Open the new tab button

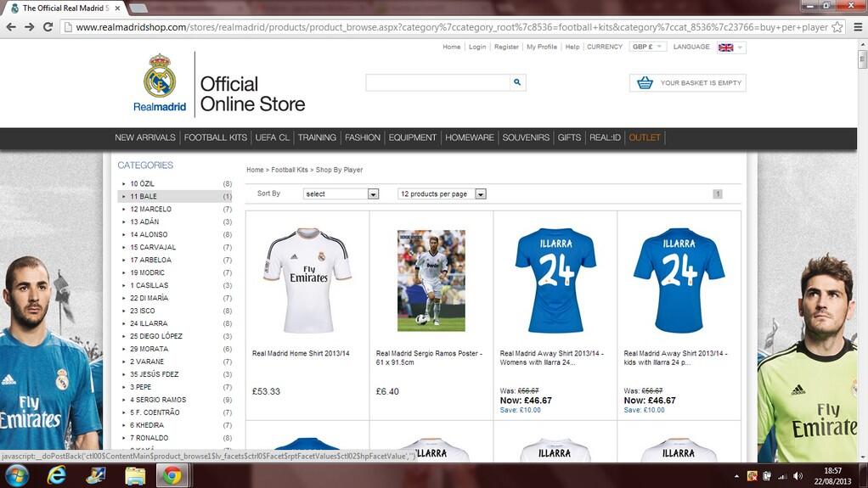point(138,8)
